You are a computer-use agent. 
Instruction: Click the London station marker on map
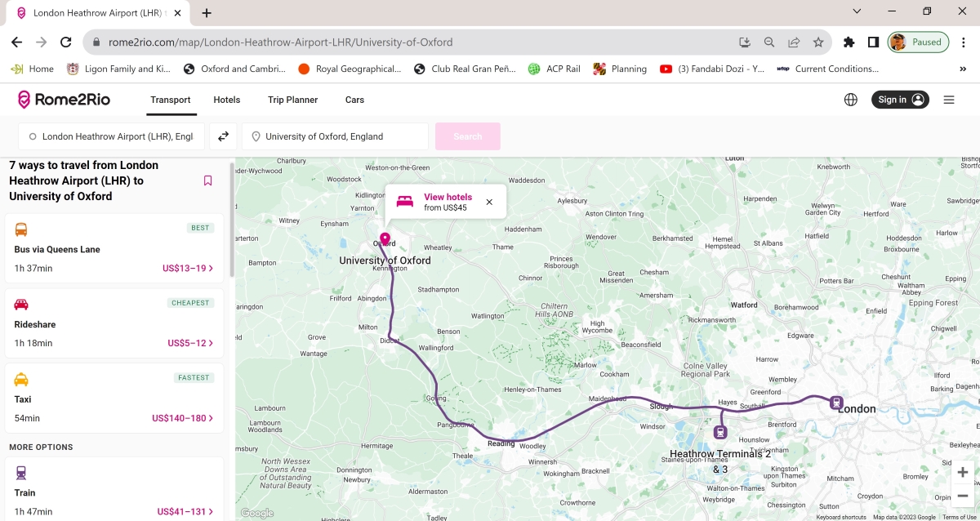pyautogui.click(x=835, y=402)
